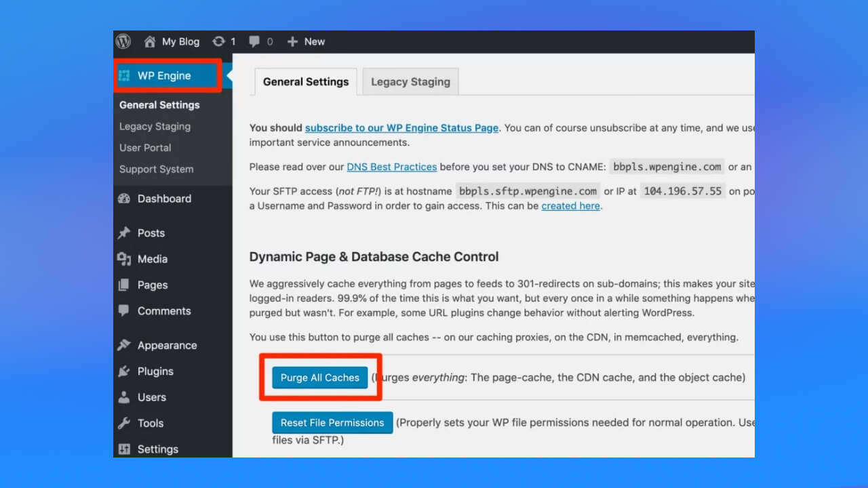
Task: Open Plugins menu label
Action: [x=155, y=371]
